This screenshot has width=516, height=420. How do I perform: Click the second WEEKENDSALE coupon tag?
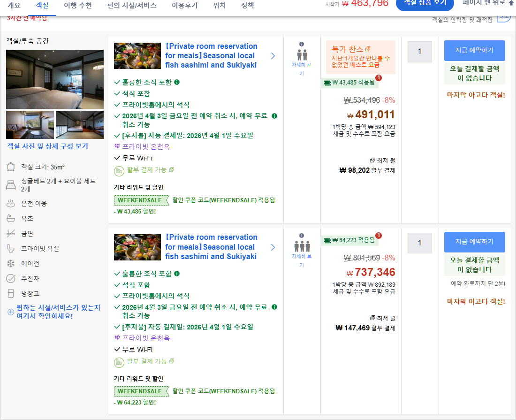click(141, 391)
